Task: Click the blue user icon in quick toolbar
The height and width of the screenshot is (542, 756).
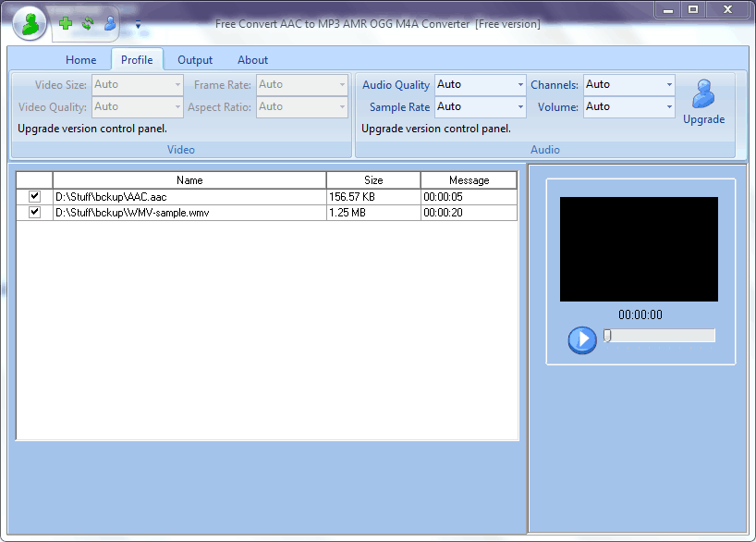Action: click(x=110, y=23)
